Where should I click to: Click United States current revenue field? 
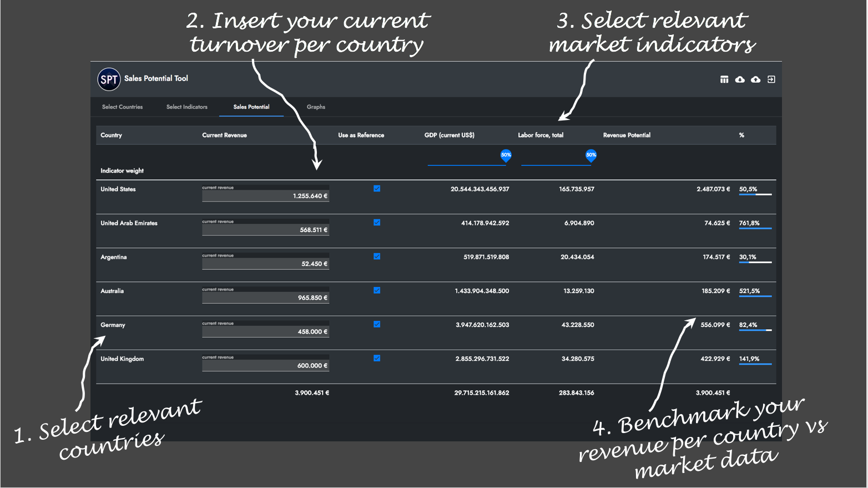(265, 196)
